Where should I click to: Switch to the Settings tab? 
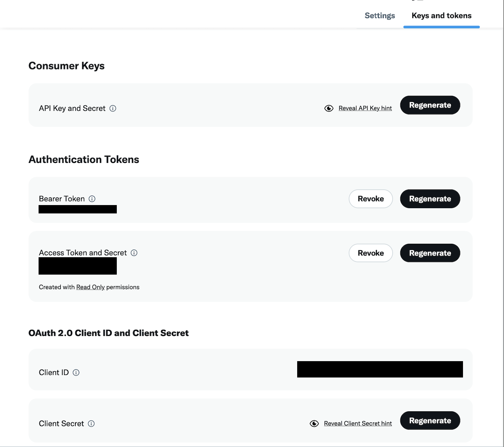[x=380, y=16]
